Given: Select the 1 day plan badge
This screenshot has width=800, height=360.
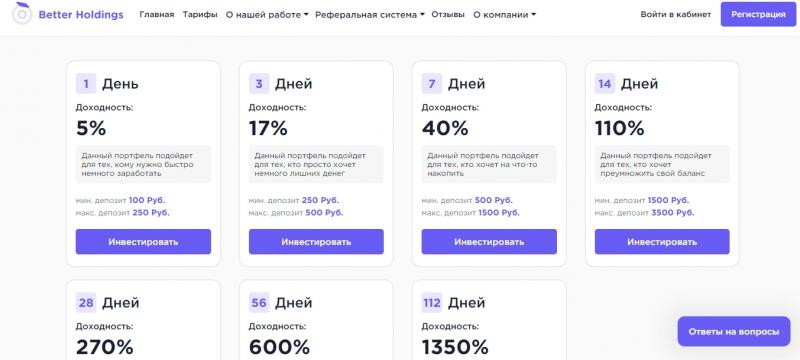Looking at the screenshot, I should 86,84.
